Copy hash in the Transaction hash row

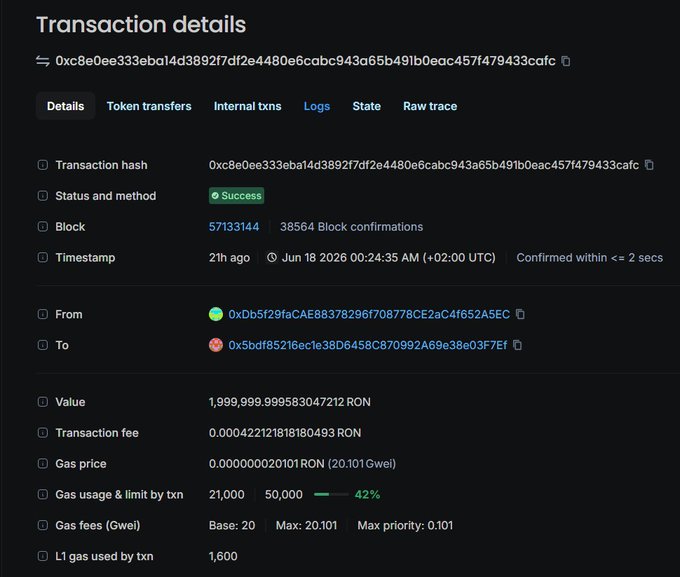[649, 165]
